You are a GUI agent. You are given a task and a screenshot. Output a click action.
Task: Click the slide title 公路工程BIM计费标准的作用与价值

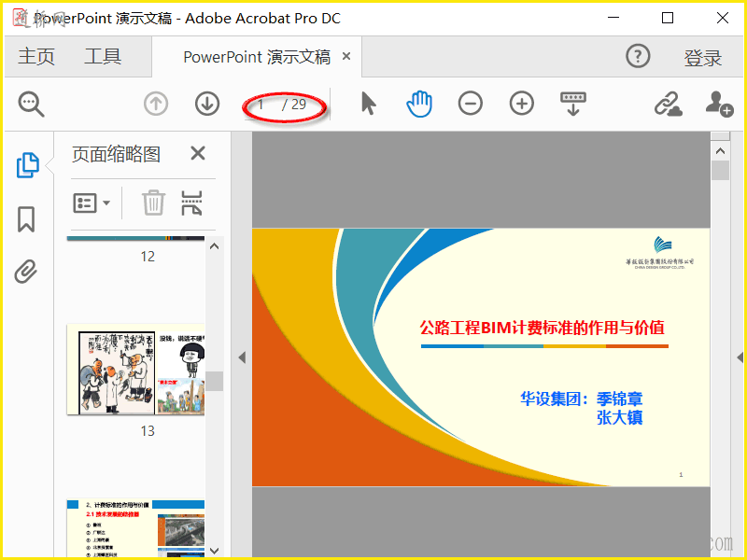[x=543, y=328]
